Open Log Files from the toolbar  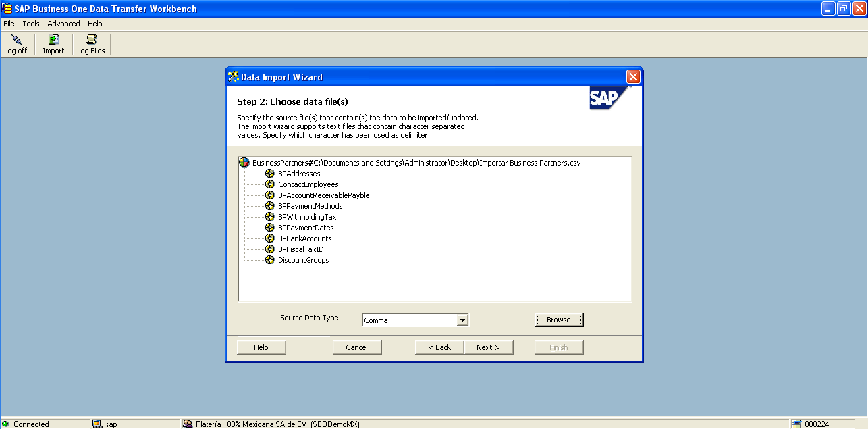[x=90, y=44]
